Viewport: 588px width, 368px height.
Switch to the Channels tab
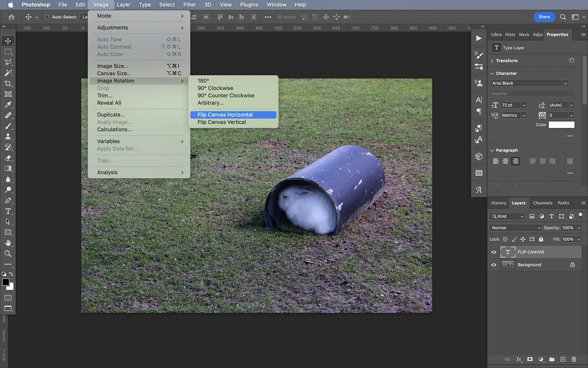pyautogui.click(x=543, y=203)
